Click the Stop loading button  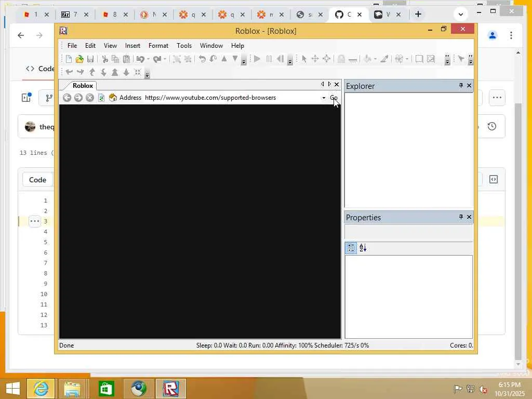(89, 98)
